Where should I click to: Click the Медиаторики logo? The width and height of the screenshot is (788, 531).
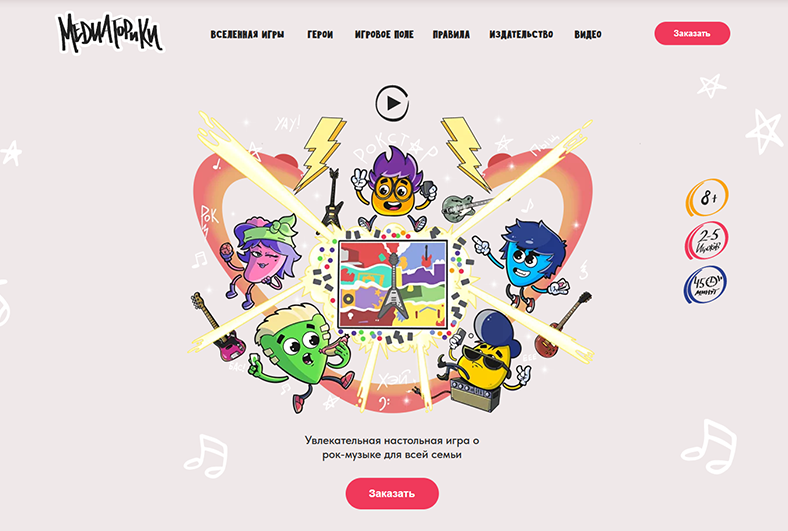coord(110,33)
